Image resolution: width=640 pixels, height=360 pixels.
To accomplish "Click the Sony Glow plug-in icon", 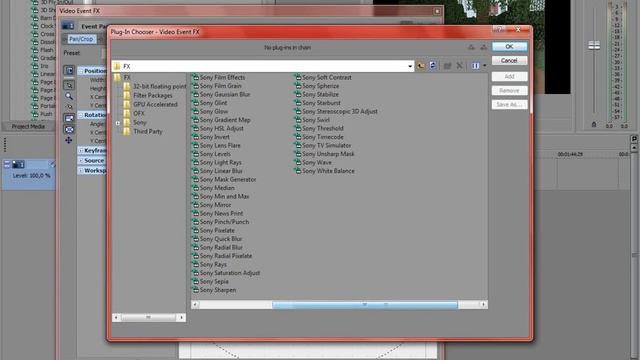I will [x=196, y=111].
